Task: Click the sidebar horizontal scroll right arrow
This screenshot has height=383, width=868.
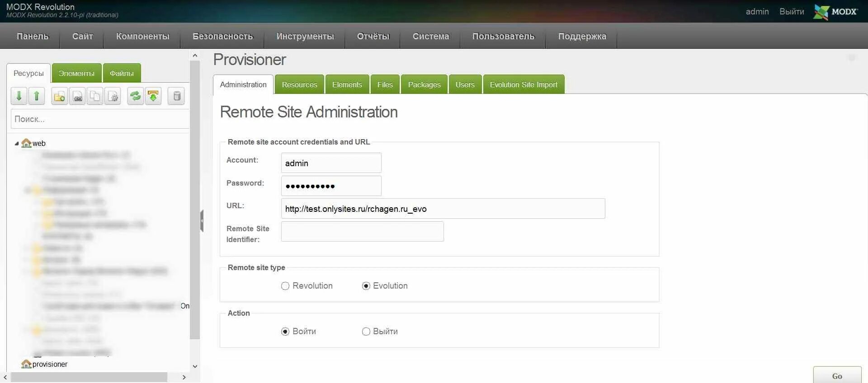Action: coord(184,377)
